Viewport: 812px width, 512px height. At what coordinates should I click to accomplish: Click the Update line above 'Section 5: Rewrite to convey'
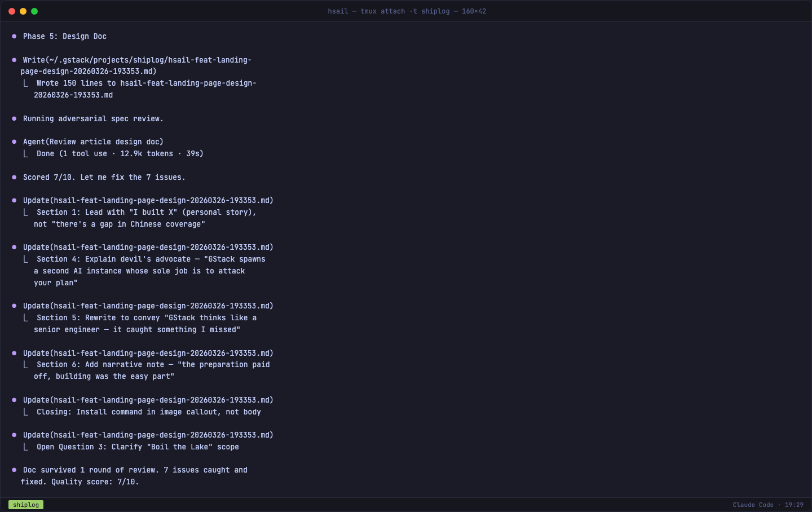point(148,306)
